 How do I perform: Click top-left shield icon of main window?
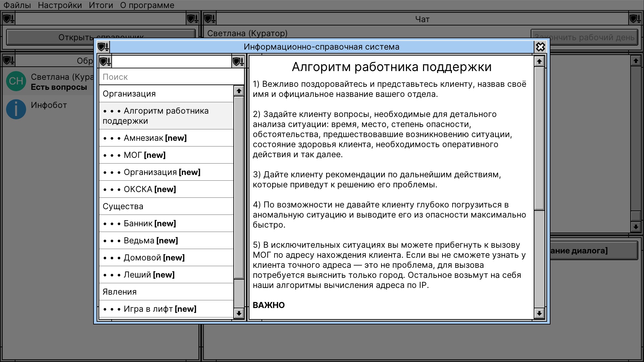[9, 19]
